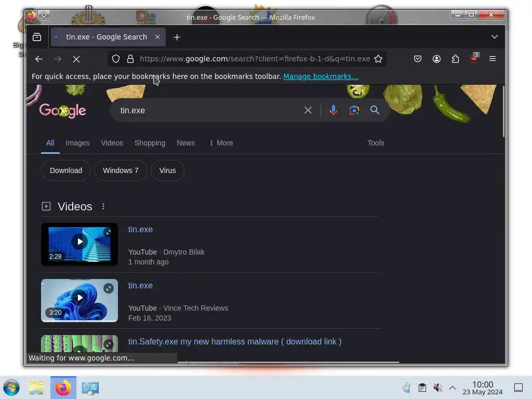The width and height of the screenshot is (532, 399).
Task: Open a new tab with the plus button
Action: pos(177,37)
